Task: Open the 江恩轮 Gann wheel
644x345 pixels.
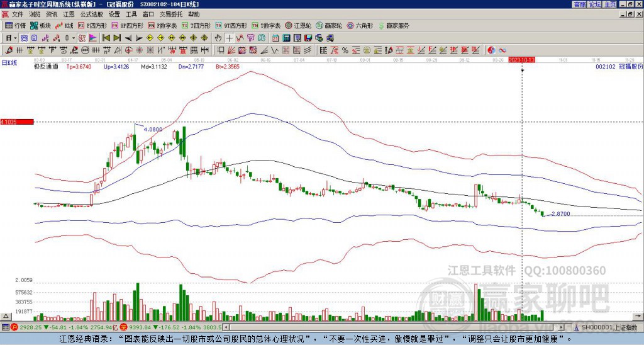Action: (298, 25)
